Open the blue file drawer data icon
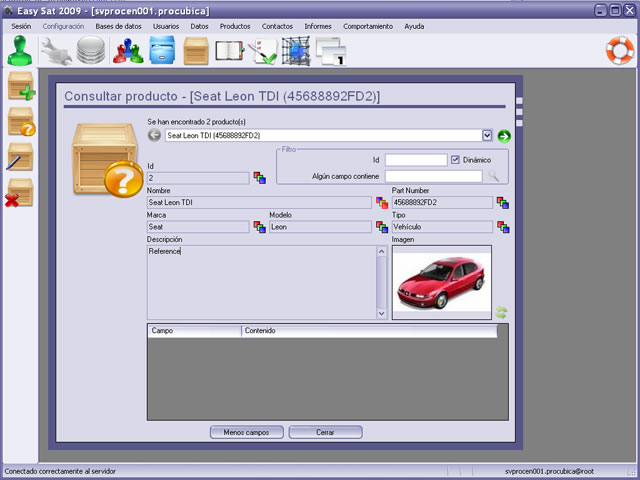640x480 pixels. point(162,50)
